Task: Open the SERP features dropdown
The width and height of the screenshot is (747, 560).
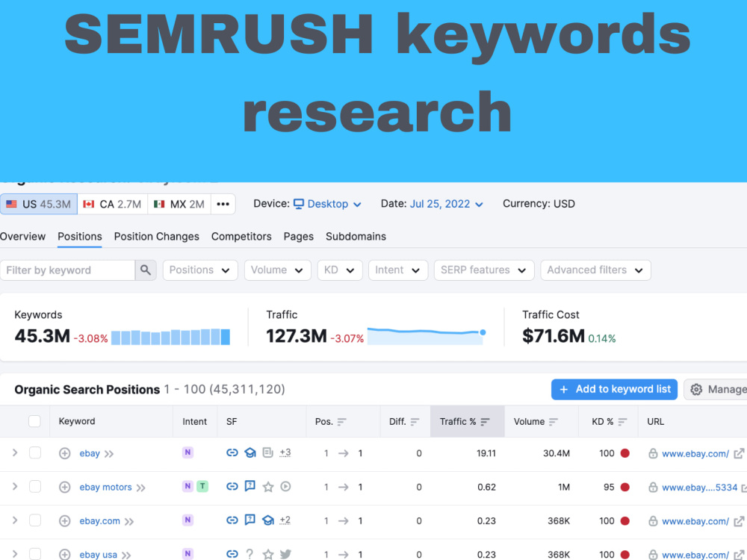Action: [483, 270]
